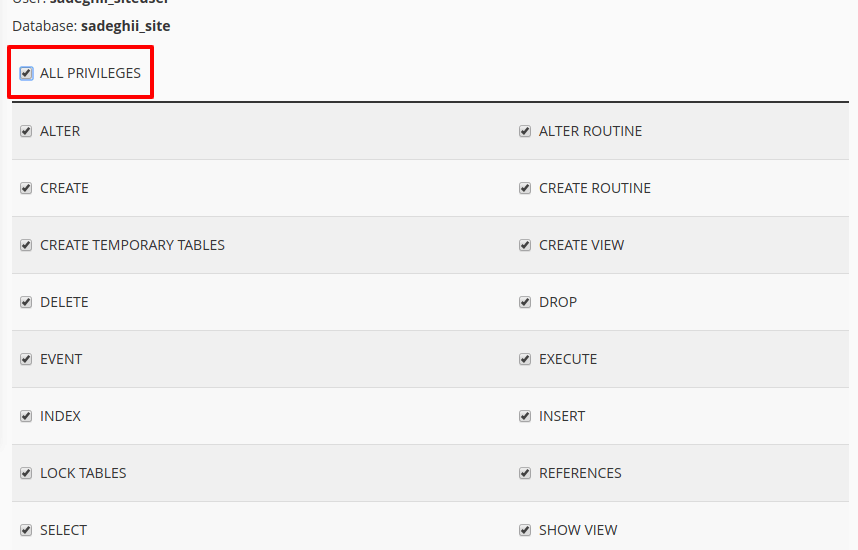Click the CREATE TEMPORARY TABLES label

tap(132, 245)
